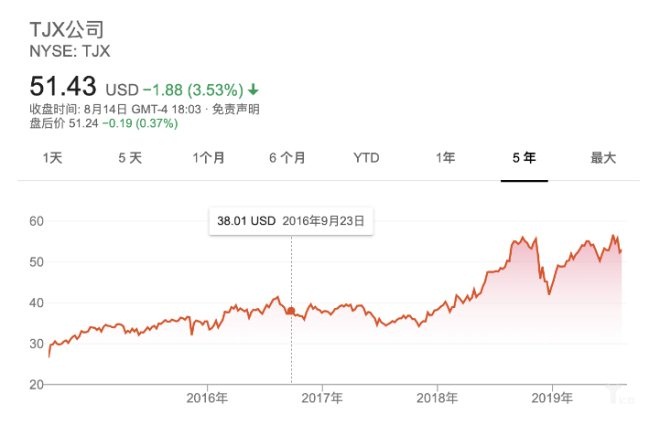Image resolution: width=660 pixels, height=435 pixels.
Task: Click the 2017年 axis label
Action: [x=322, y=397]
